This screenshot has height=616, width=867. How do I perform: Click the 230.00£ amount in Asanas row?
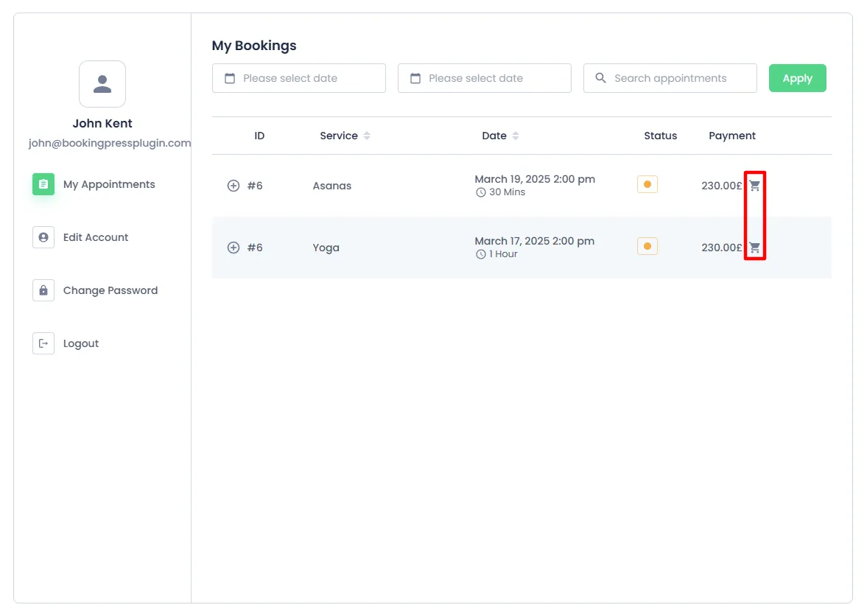722,186
